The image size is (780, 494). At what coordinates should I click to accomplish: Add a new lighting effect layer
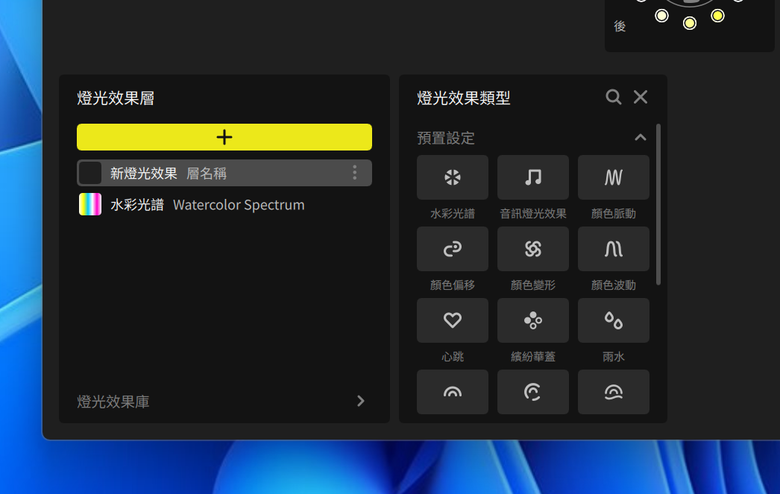tap(224, 137)
